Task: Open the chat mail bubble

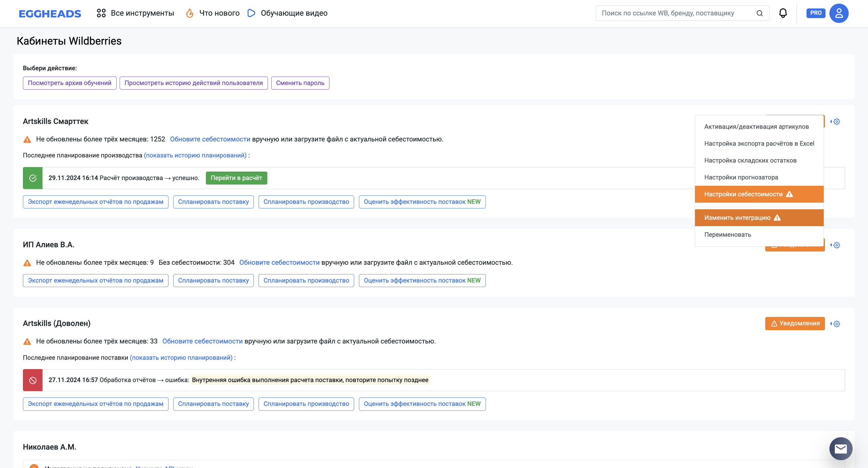Action: click(841, 448)
